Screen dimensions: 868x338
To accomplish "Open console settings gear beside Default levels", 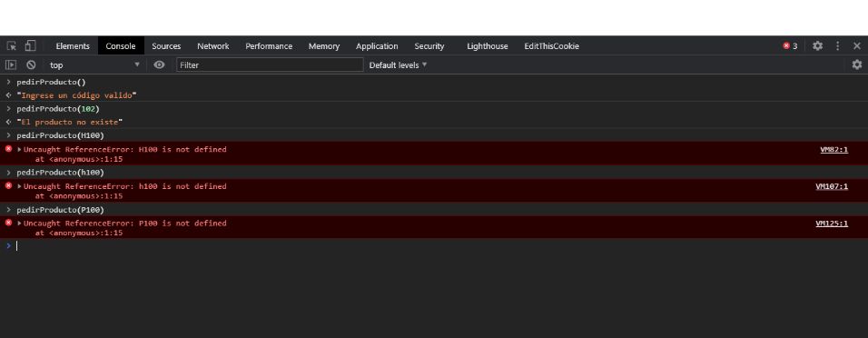I will pos(857,65).
